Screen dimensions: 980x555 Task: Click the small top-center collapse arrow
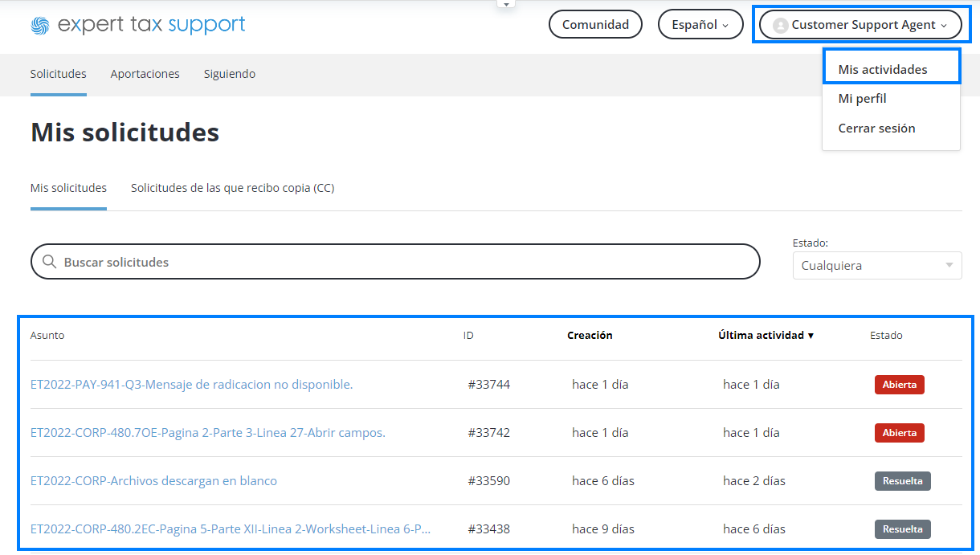point(506,4)
